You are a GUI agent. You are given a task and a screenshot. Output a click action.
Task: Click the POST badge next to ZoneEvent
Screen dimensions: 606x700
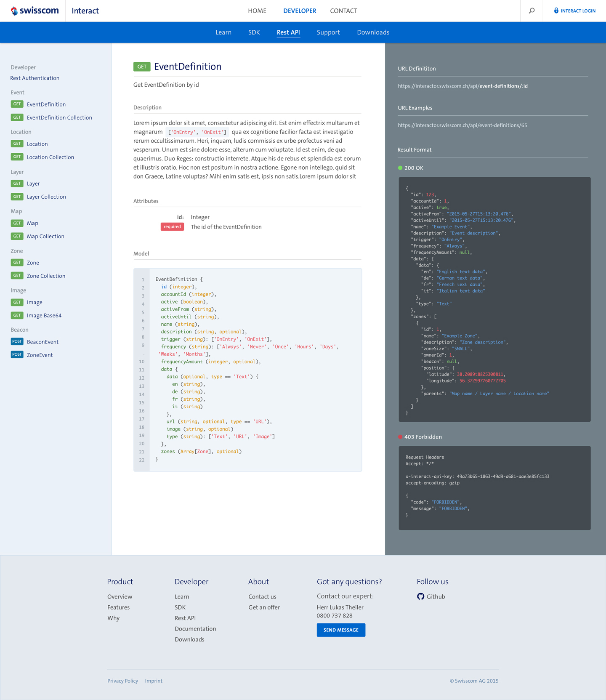pos(17,354)
